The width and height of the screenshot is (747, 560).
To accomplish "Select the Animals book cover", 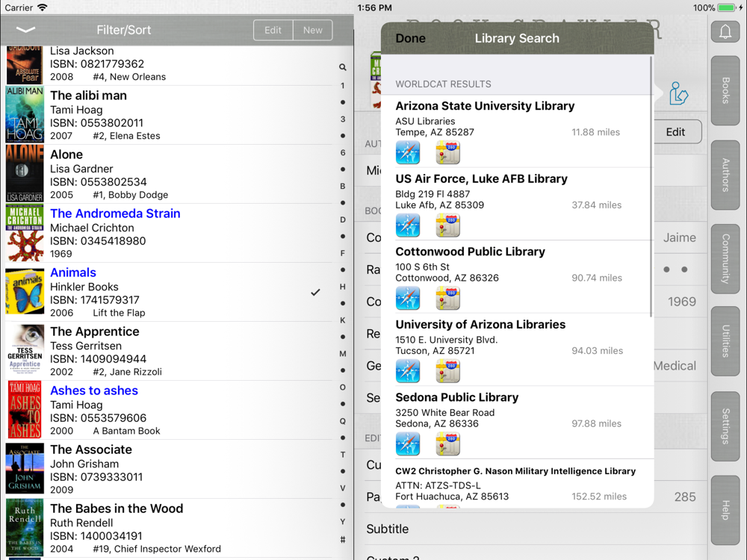I will [25, 292].
